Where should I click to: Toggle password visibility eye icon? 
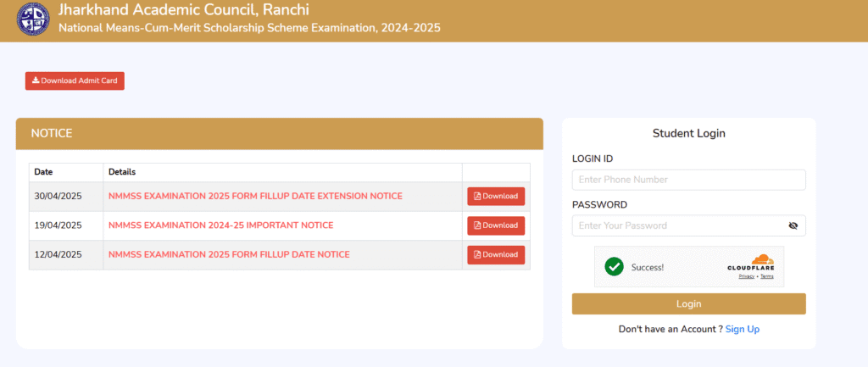click(x=793, y=225)
